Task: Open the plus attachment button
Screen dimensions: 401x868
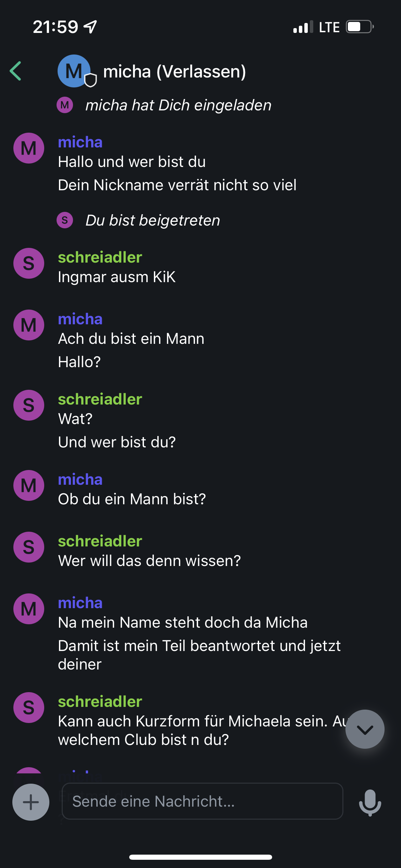Action: tap(31, 802)
